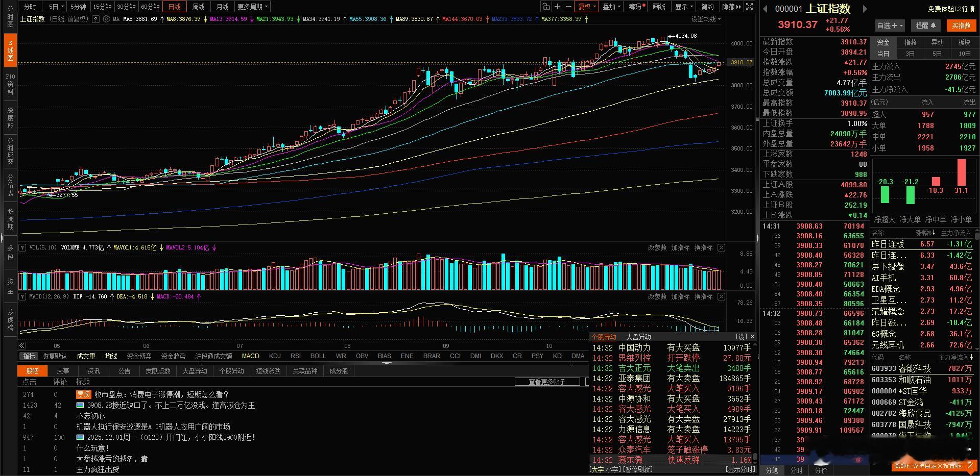
Task: Collapse the side panel with 隐藏
Action: (731, 7)
